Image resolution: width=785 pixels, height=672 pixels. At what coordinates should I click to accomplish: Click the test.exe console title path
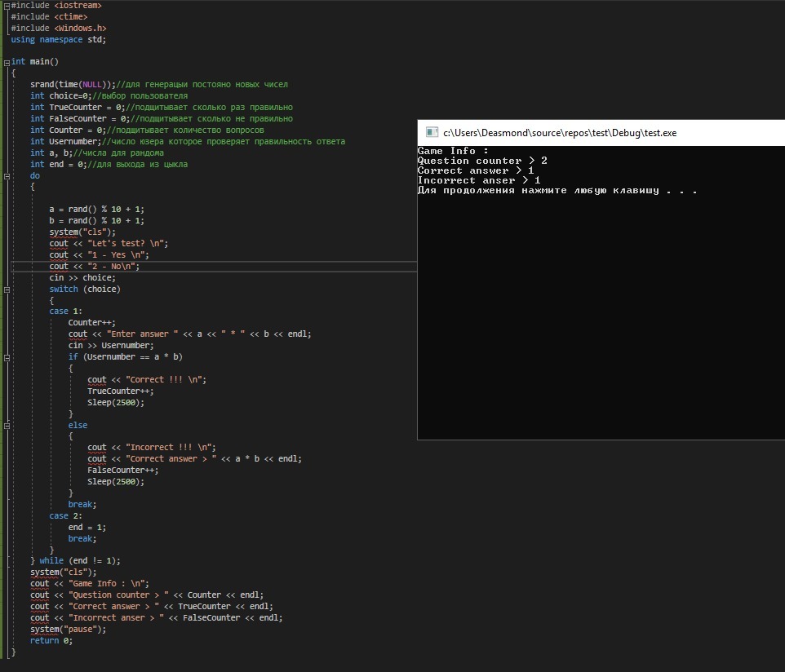click(x=560, y=133)
